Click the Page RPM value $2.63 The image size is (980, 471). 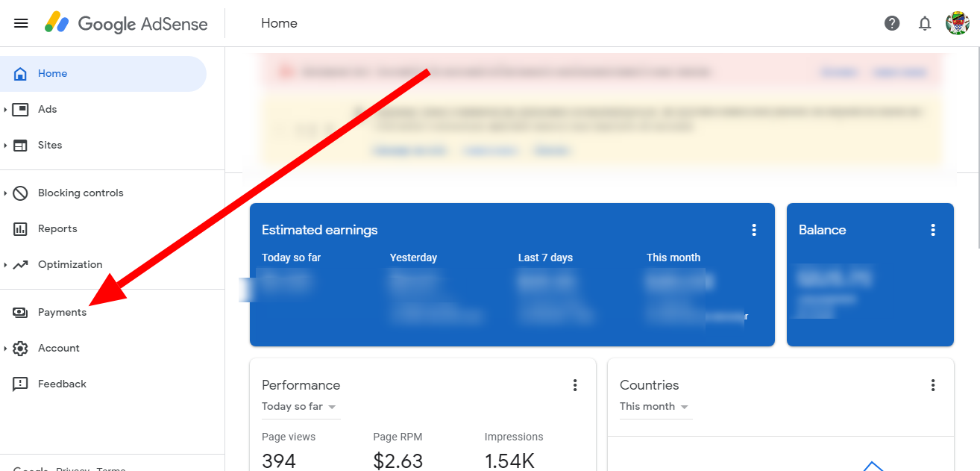point(398,461)
